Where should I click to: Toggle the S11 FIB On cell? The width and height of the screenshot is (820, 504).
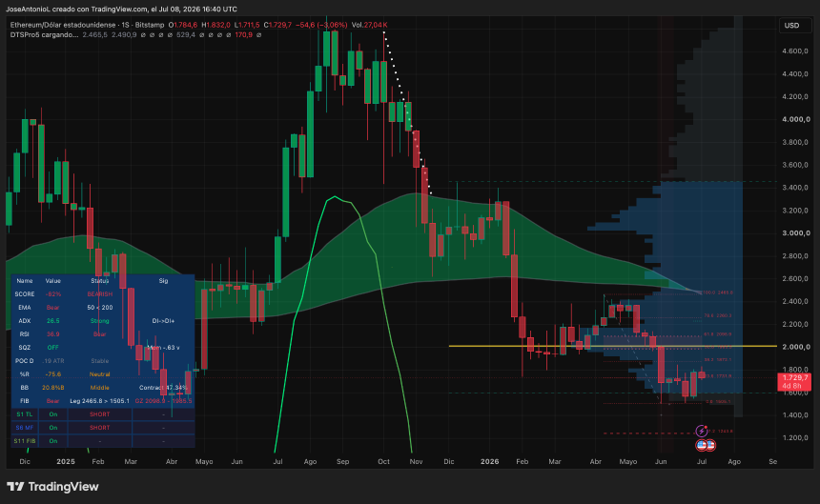(53, 441)
